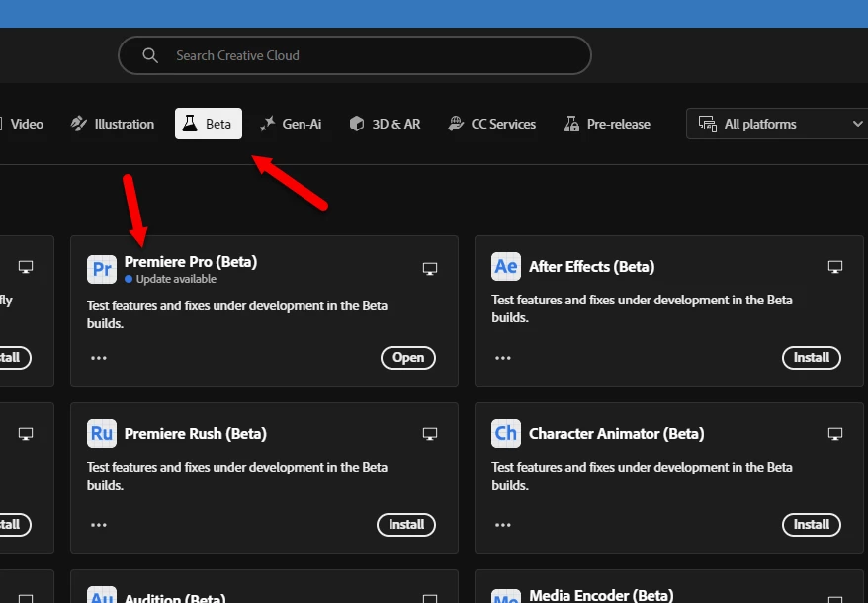The image size is (868, 603).
Task: Open the Gen-Ai category tab
Action: [x=292, y=124]
